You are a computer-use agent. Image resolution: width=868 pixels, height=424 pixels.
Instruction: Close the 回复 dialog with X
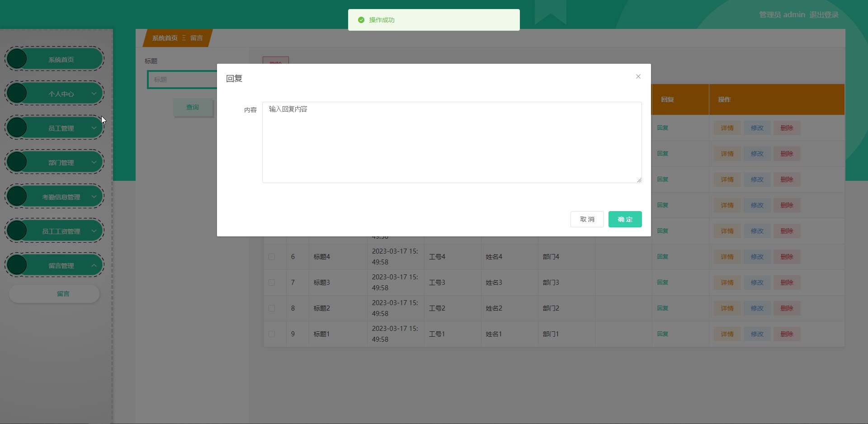click(x=638, y=76)
